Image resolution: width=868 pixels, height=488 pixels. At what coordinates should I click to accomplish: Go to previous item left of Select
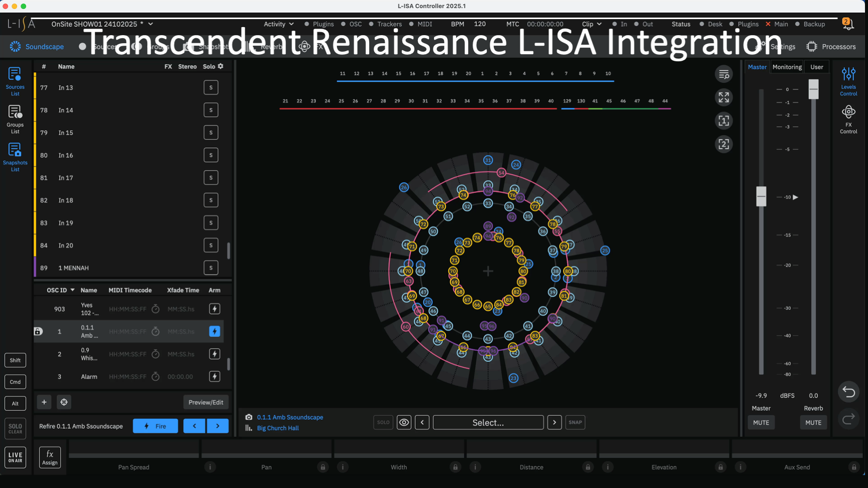(422, 422)
